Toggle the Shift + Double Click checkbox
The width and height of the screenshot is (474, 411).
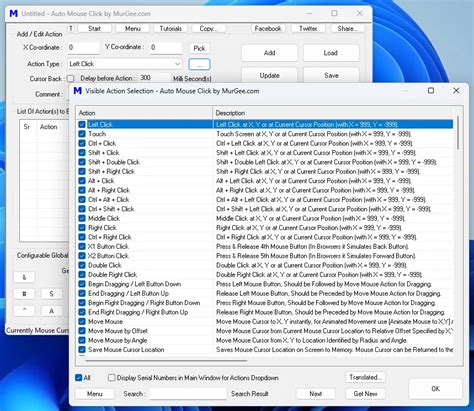[x=82, y=162]
